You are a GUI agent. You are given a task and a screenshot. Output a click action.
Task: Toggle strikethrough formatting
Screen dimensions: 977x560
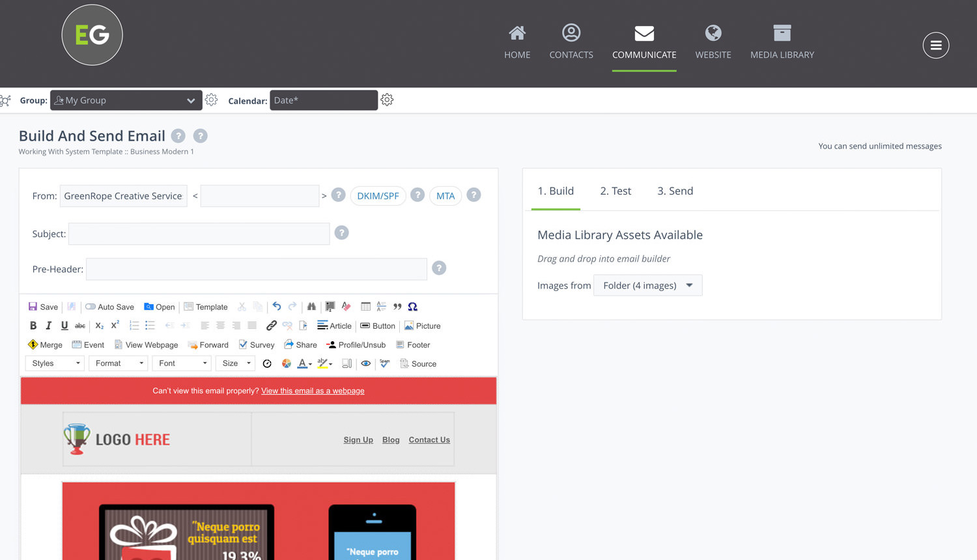[80, 326]
